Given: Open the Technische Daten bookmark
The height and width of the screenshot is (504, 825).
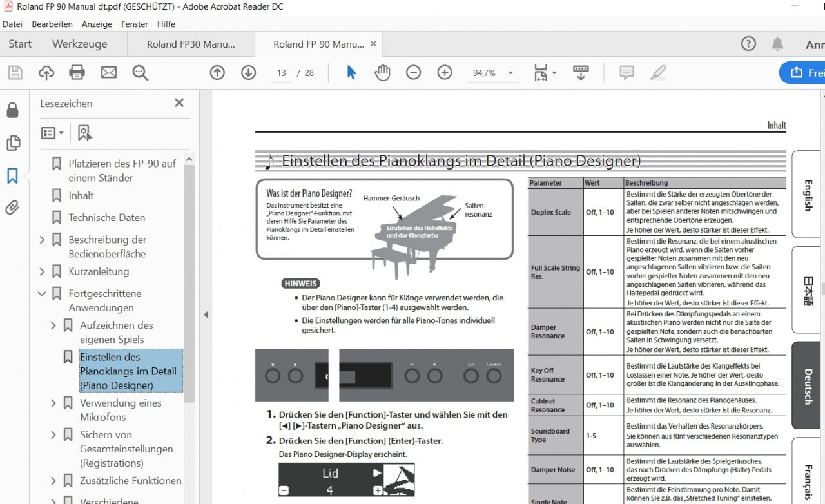Looking at the screenshot, I should (107, 217).
